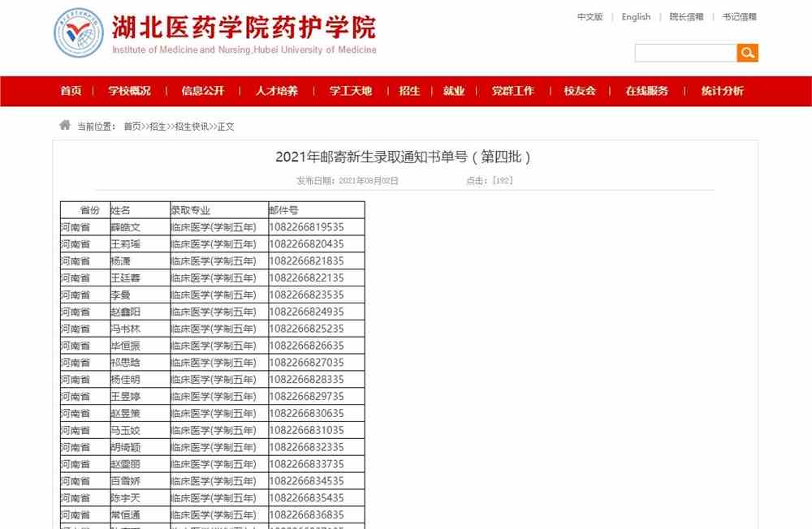
Task: Select mail number 1082266826635
Action: pos(307,346)
